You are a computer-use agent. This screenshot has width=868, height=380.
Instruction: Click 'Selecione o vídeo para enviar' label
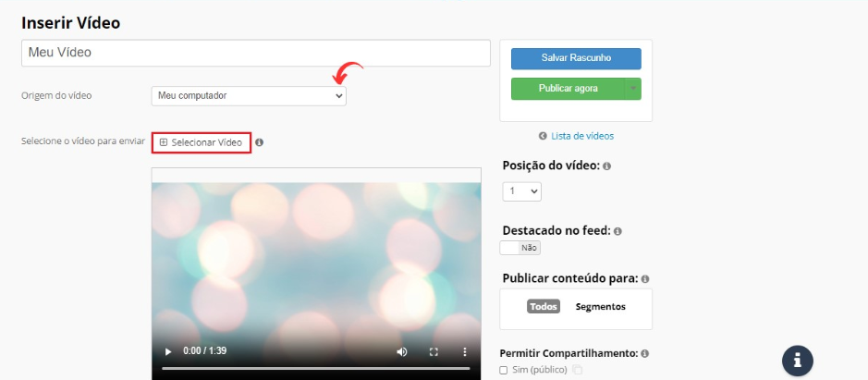point(83,141)
